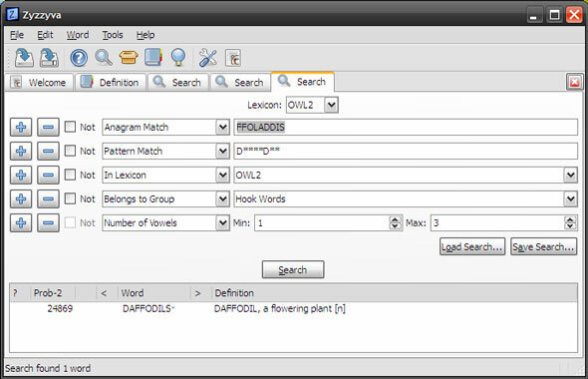Click the FFOLADDIS anagram input field
Screen dimensions: 588x379
(406, 128)
